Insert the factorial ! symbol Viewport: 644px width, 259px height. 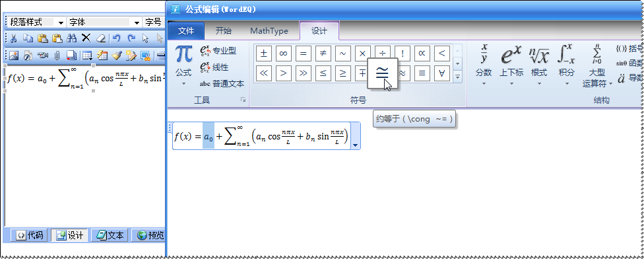pyautogui.click(x=403, y=54)
